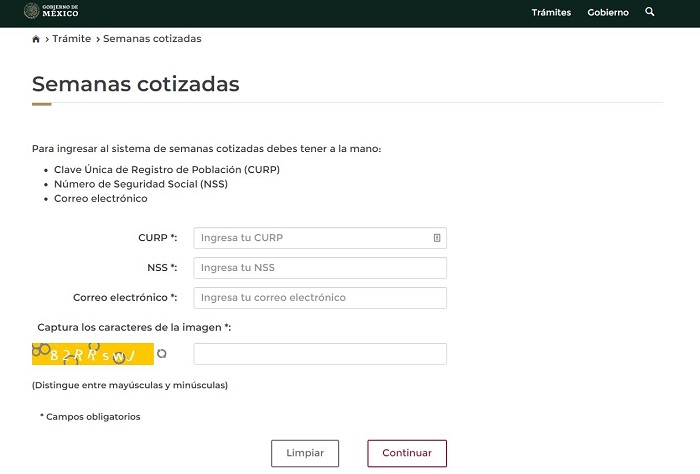The width and height of the screenshot is (700, 474).
Task: Click the "NSS *:" field label
Action: (161, 268)
